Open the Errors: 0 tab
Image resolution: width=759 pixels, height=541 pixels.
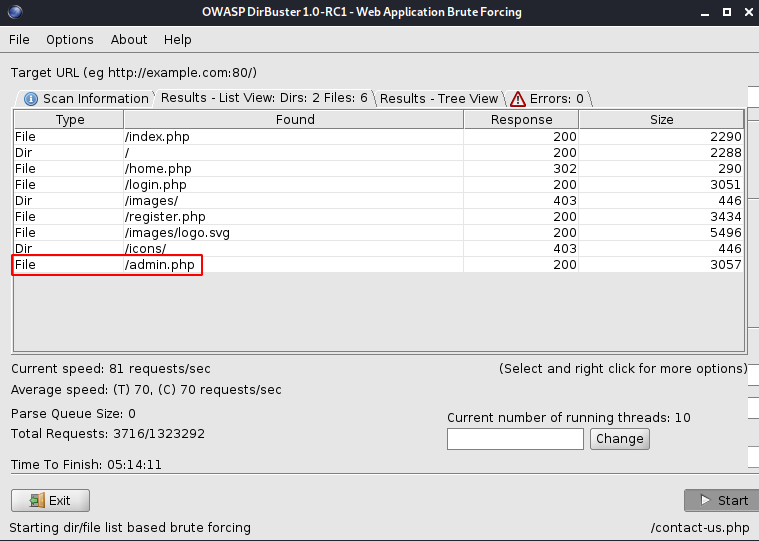click(548, 99)
